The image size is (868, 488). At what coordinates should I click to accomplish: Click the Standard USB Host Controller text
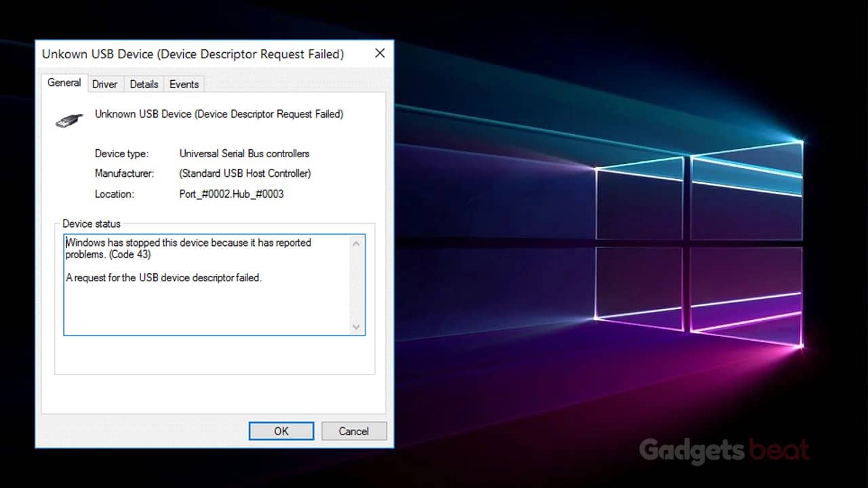coord(244,174)
